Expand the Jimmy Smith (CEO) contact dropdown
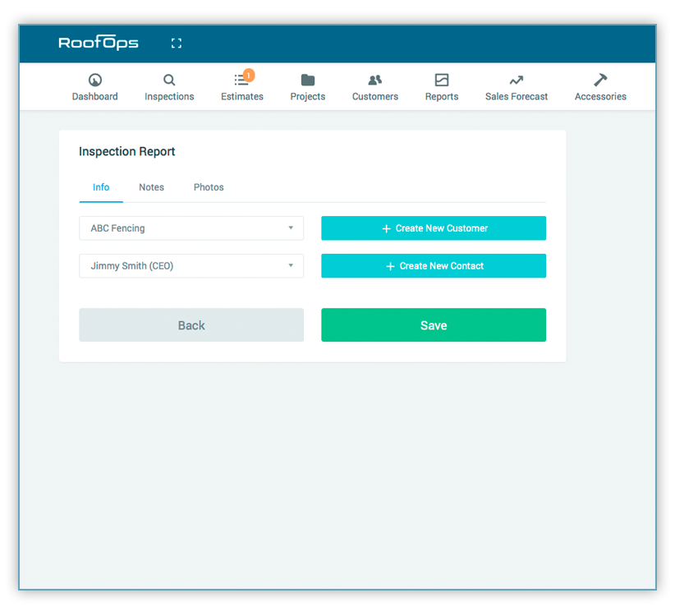The width and height of the screenshot is (675, 616). tap(191, 265)
